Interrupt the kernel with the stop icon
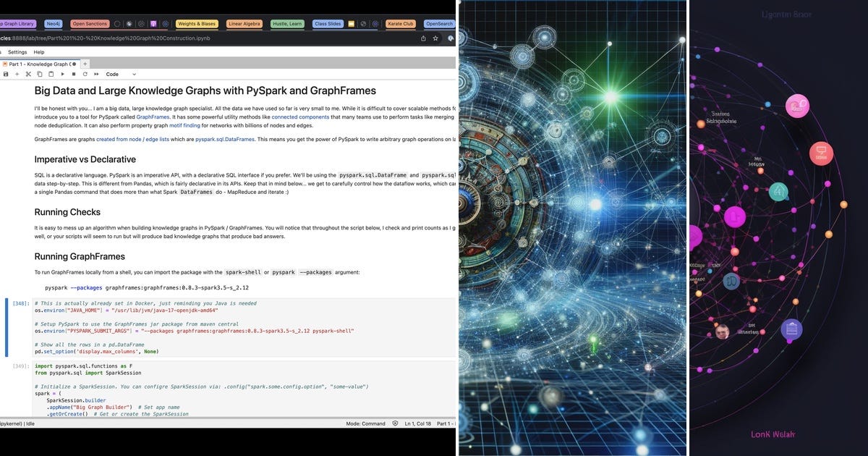Screen dimensions: 868x456 pos(75,74)
